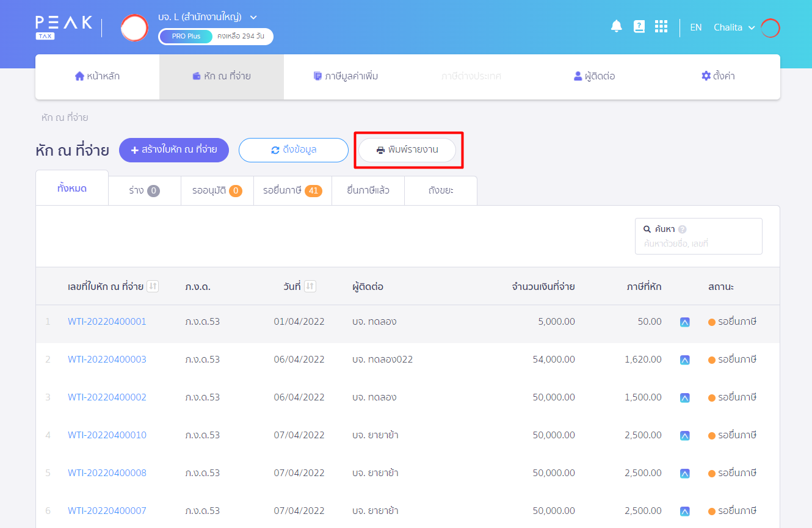Screen dimensions: 812x528
Task: Click the blue icon in row WTI-20220400001
Action: point(684,322)
